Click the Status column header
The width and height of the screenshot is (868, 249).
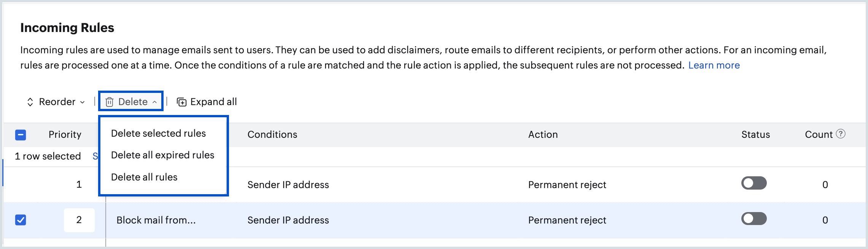pyautogui.click(x=755, y=134)
